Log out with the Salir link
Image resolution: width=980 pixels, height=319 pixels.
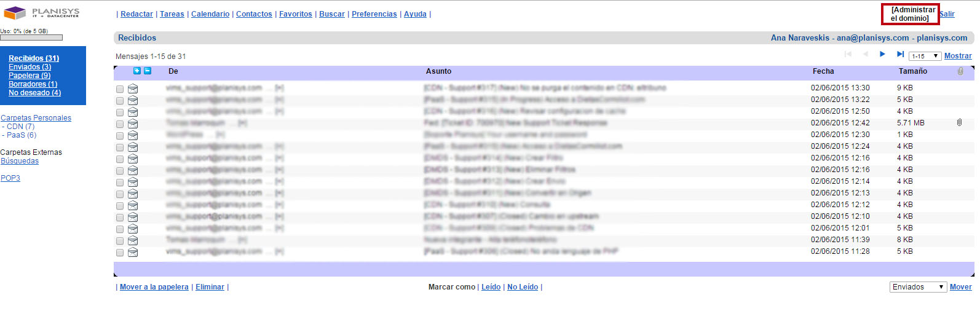947,14
